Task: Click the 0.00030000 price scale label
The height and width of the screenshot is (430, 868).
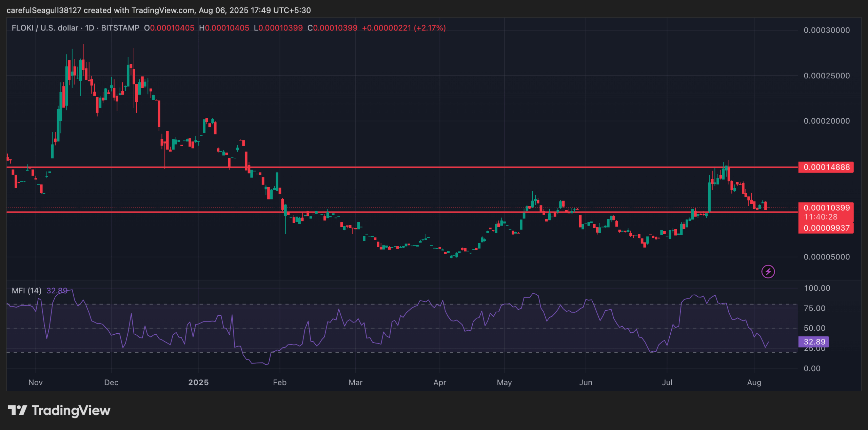Action: tap(827, 30)
